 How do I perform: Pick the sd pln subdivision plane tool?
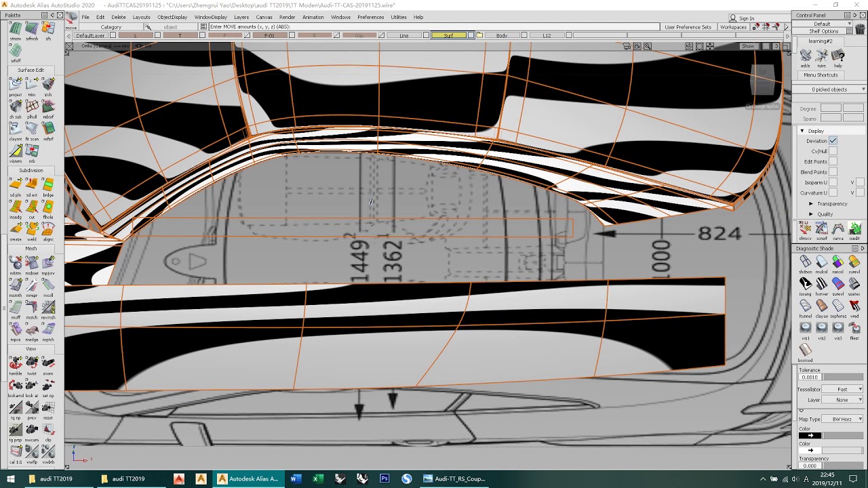pos(15,184)
